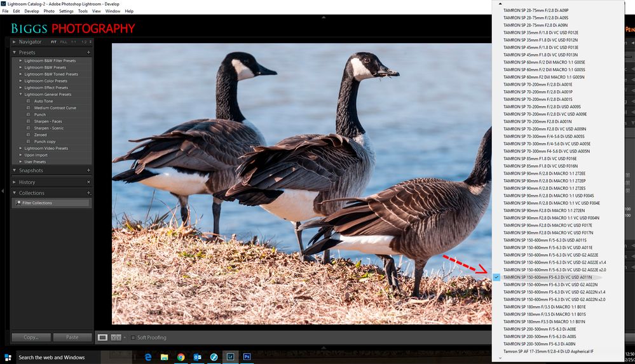The height and width of the screenshot is (364, 635).
Task: Open the Settings menu
Action: click(x=66, y=11)
